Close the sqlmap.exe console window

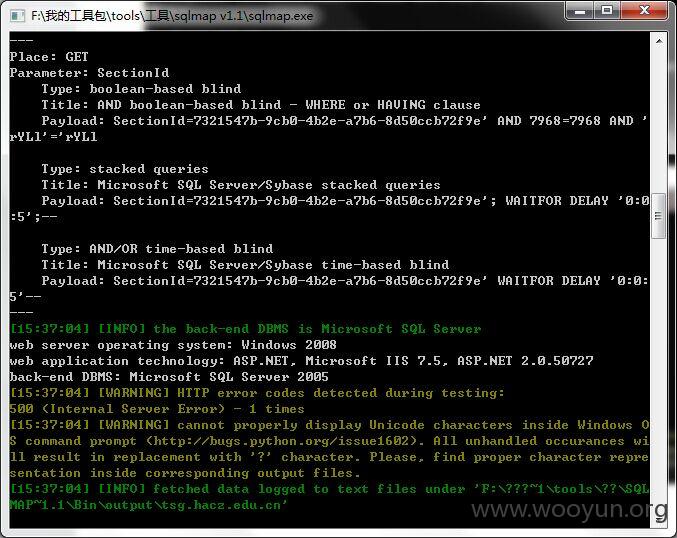coord(644,11)
